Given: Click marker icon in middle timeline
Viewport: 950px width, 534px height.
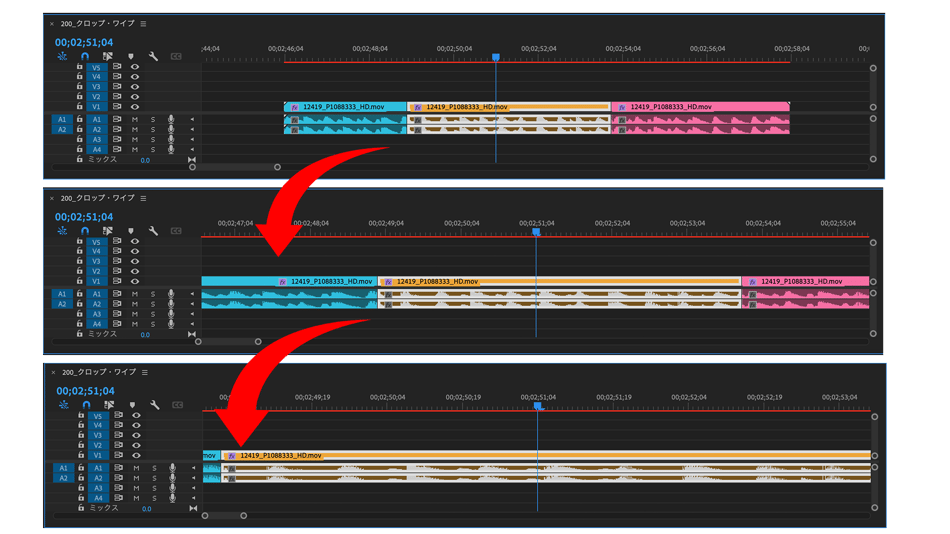Looking at the screenshot, I should point(131,231).
